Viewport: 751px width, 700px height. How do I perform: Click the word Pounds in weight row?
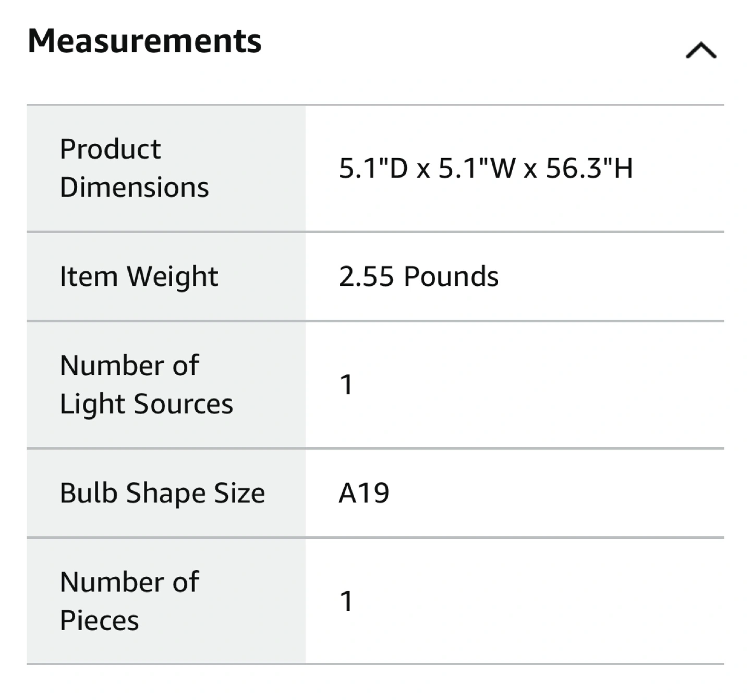pyautogui.click(x=451, y=276)
